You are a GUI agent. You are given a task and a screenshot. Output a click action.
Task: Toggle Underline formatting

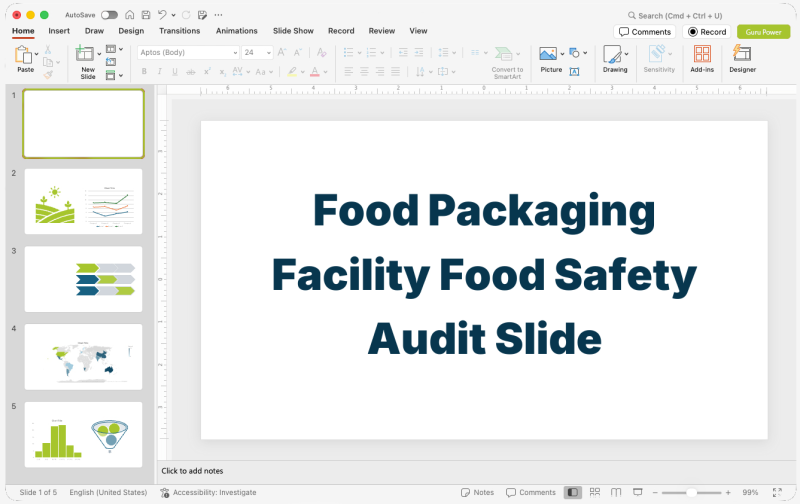click(175, 72)
